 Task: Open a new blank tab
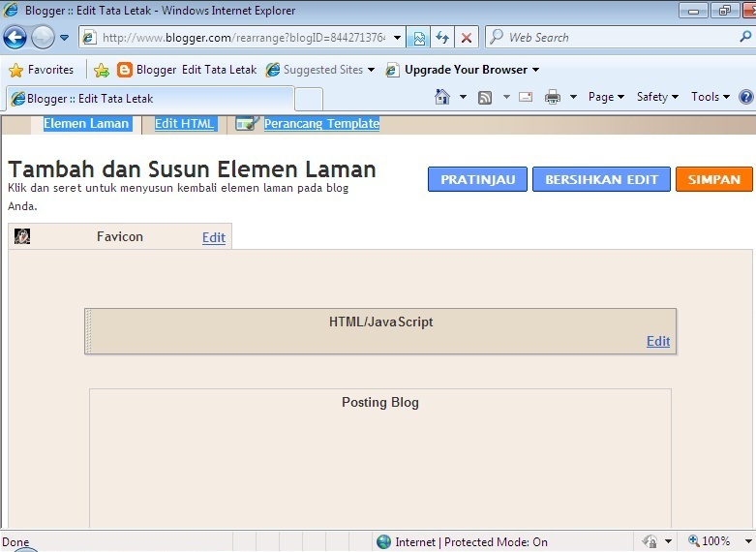309,100
